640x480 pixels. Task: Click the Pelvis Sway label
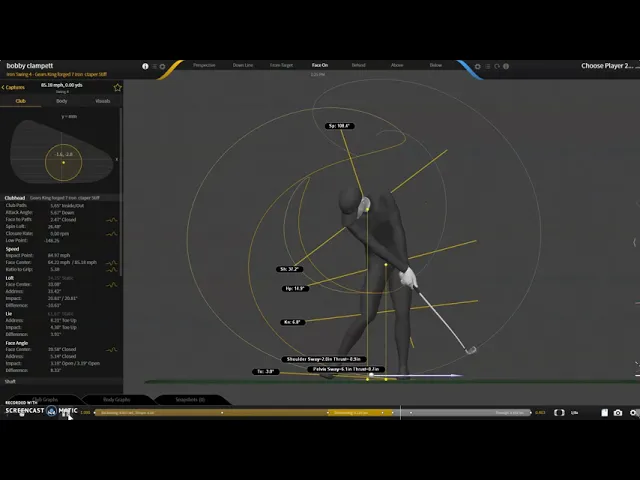[x=346, y=369]
